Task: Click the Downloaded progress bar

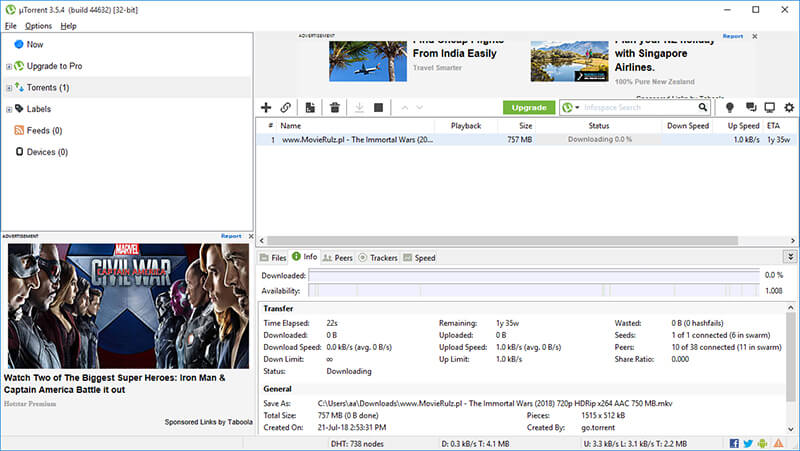Action: tap(534, 275)
